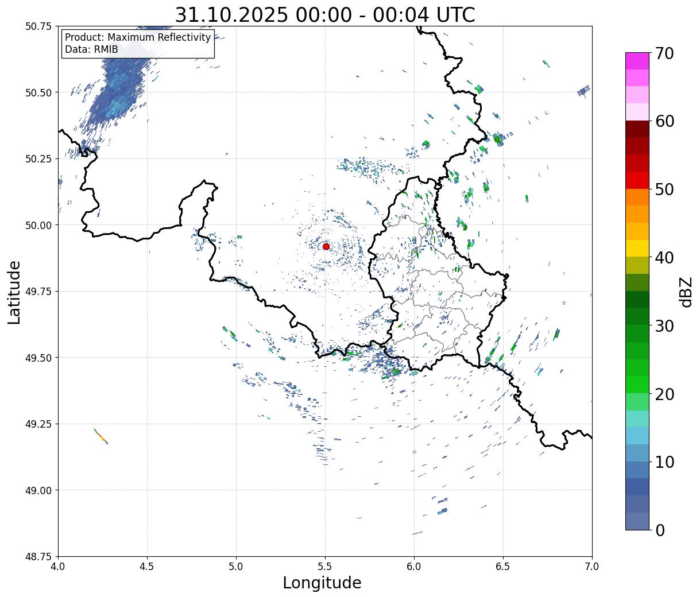Click the latitude tick label 50.25

pos(38,159)
